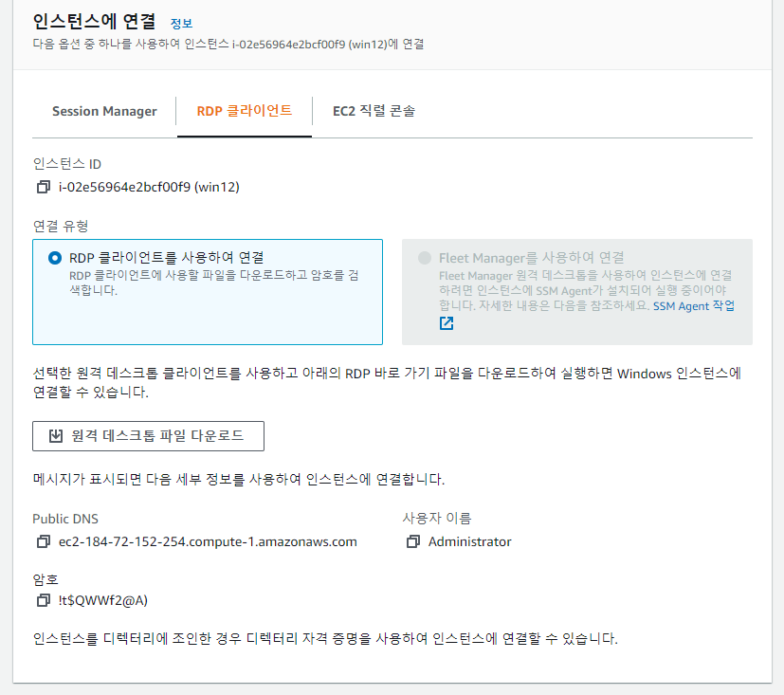This screenshot has width=784, height=695.
Task: Click the instance ID text i-02e56964e2bcf00f9 (win12)
Action: (x=149, y=187)
